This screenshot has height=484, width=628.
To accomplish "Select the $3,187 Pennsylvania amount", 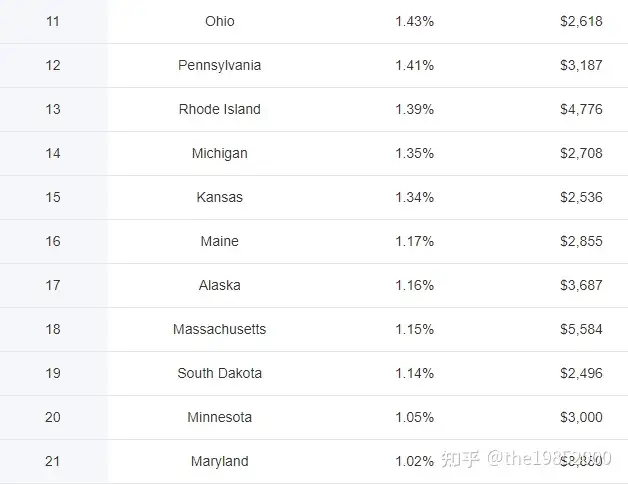I will tap(581, 65).
